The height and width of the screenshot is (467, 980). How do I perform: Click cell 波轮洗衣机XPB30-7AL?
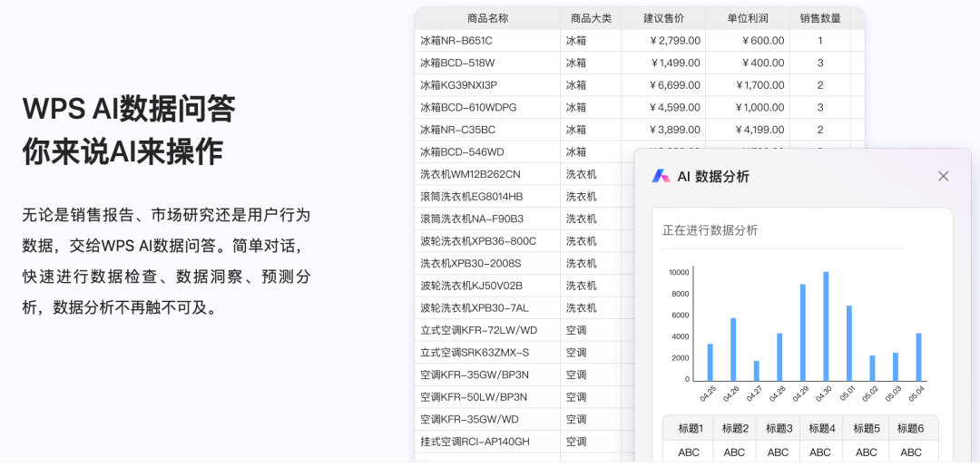(x=487, y=307)
